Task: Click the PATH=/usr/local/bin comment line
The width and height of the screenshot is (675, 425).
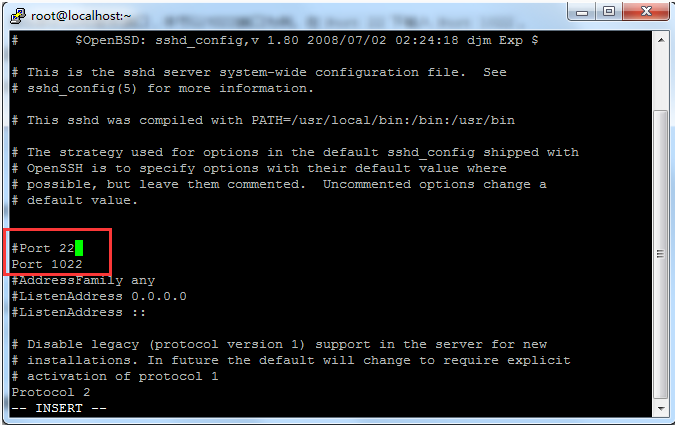Action: (270, 120)
